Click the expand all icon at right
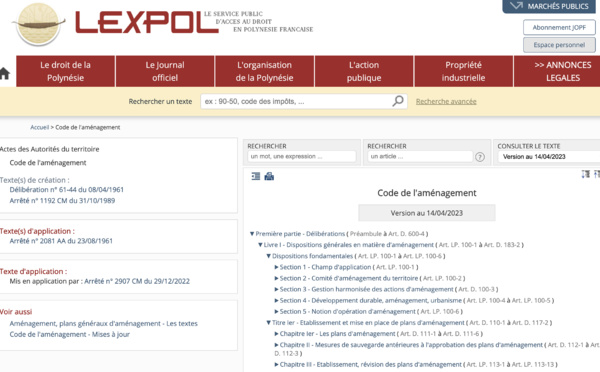This screenshot has height=372, width=600. click(x=585, y=174)
